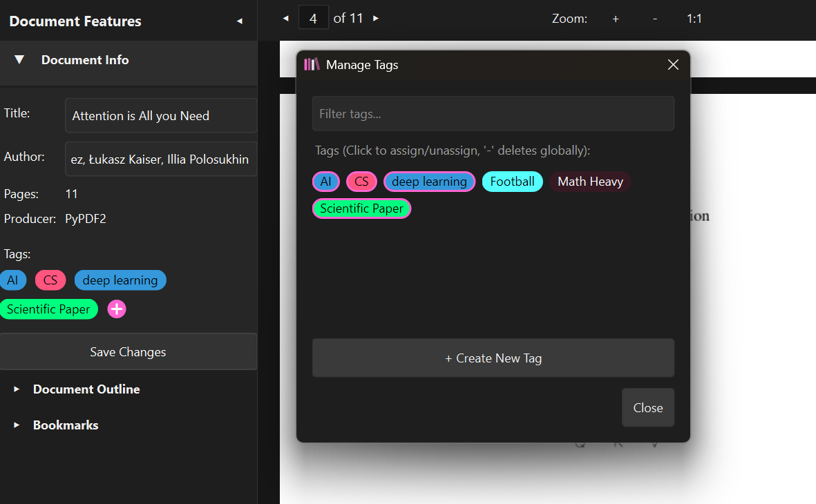
Task: Click the Save Changes button
Action: pos(128,352)
